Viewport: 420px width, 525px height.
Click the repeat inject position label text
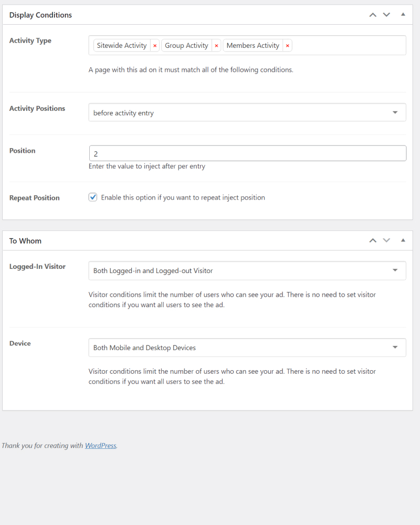click(183, 197)
